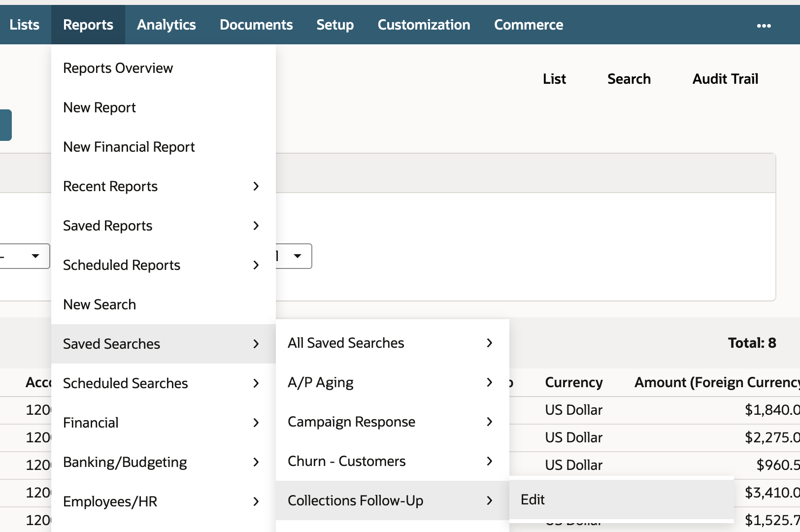Sort by Currency column header
Viewport: 800px width, 532px height.
[x=574, y=382]
